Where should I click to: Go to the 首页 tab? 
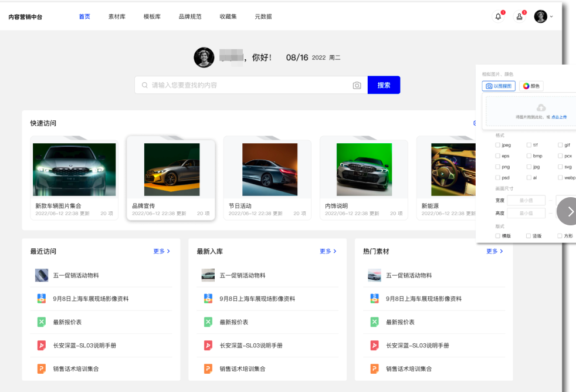[84, 16]
